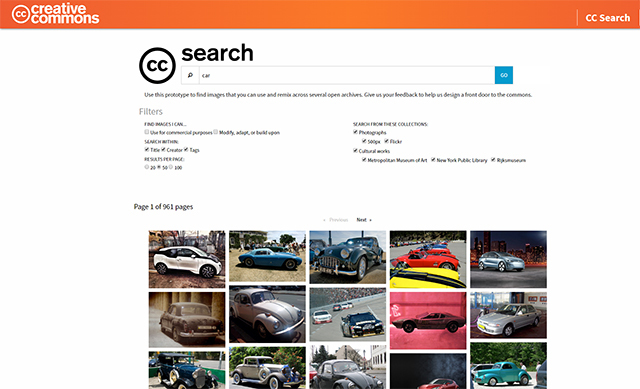Open CC Search in the top navigation
Screen dimensions: 640x389
coord(607,18)
